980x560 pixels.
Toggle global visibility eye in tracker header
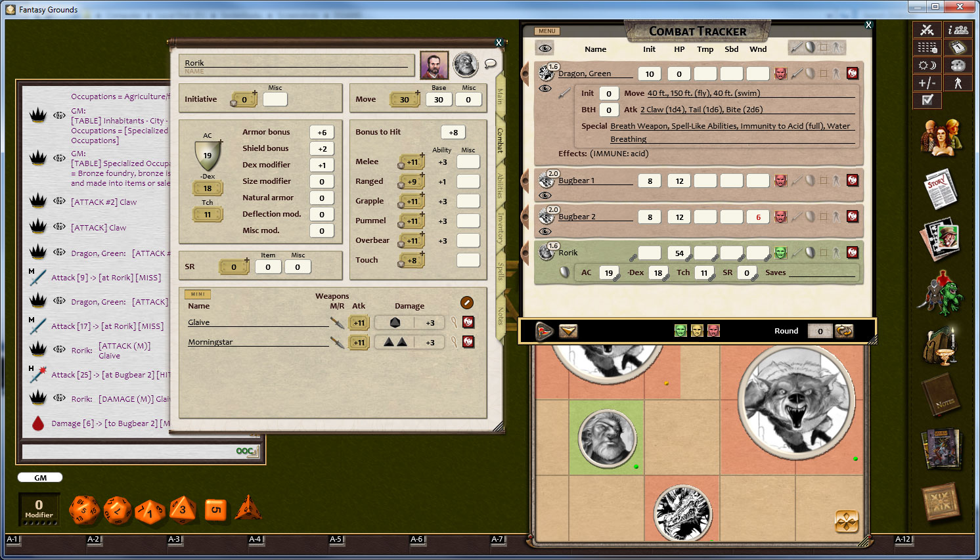pos(545,49)
